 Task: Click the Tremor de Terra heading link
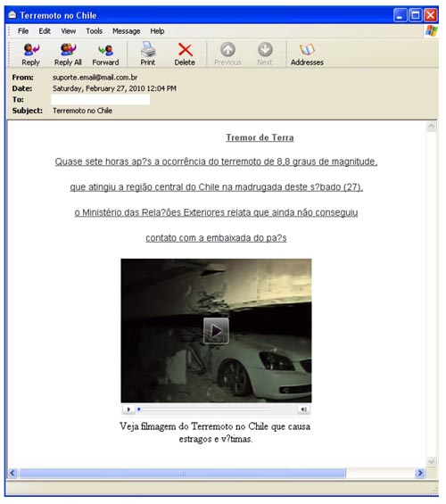260,137
